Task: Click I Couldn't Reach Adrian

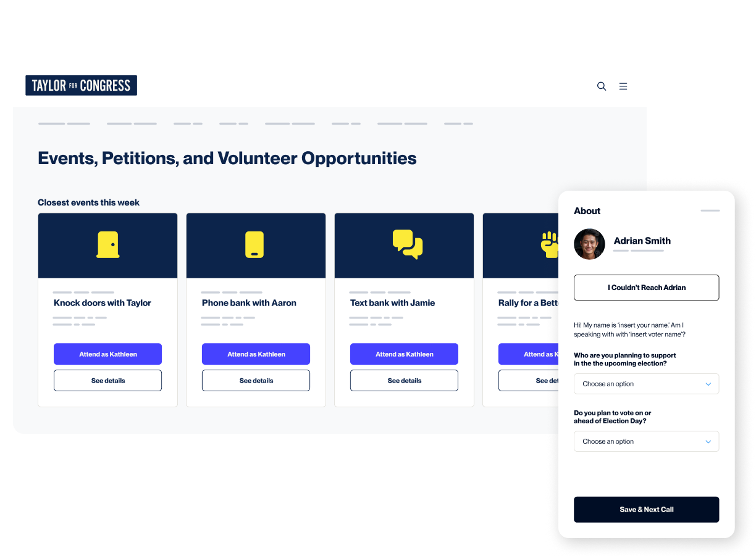Action: (x=646, y=288)
